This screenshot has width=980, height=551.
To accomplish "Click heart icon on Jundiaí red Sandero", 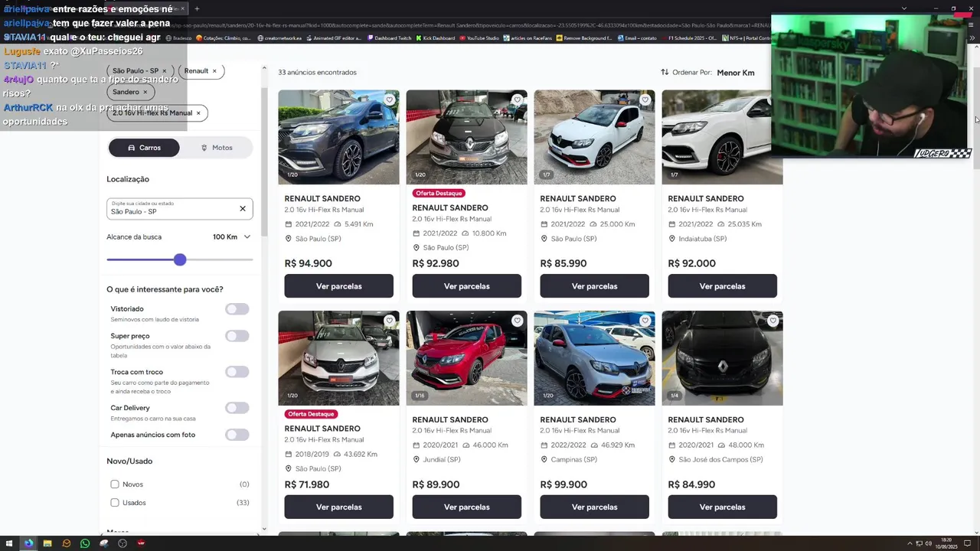I will point(517,321).
